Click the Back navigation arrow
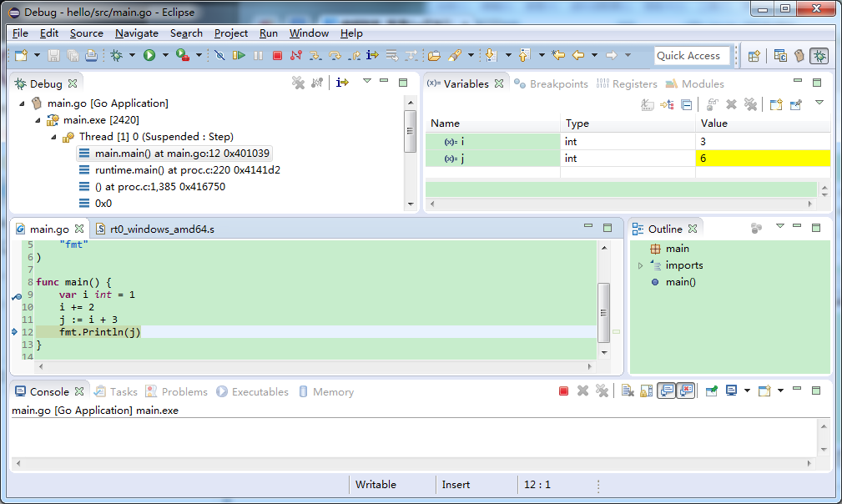The image size is (842, 504). [x=578, y=55]
